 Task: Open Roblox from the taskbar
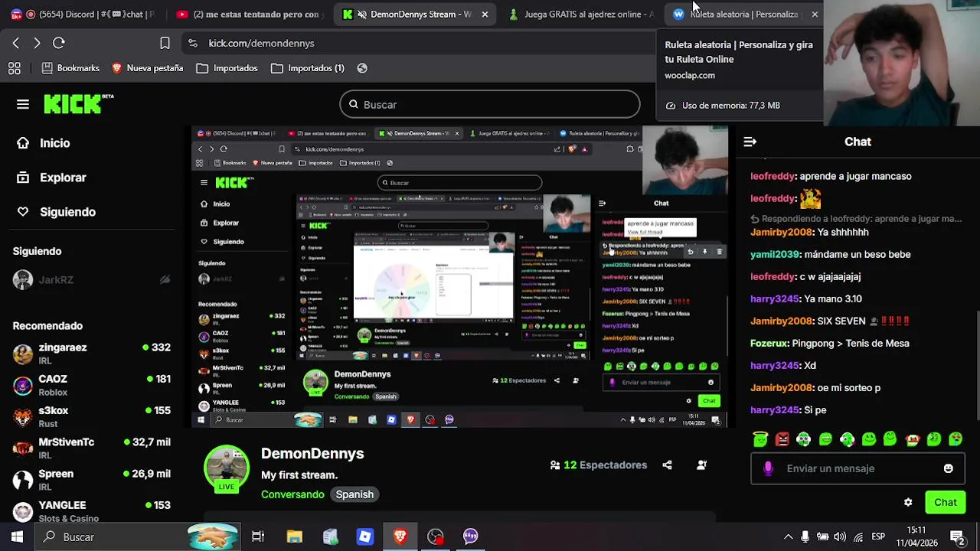click(365, 536)
